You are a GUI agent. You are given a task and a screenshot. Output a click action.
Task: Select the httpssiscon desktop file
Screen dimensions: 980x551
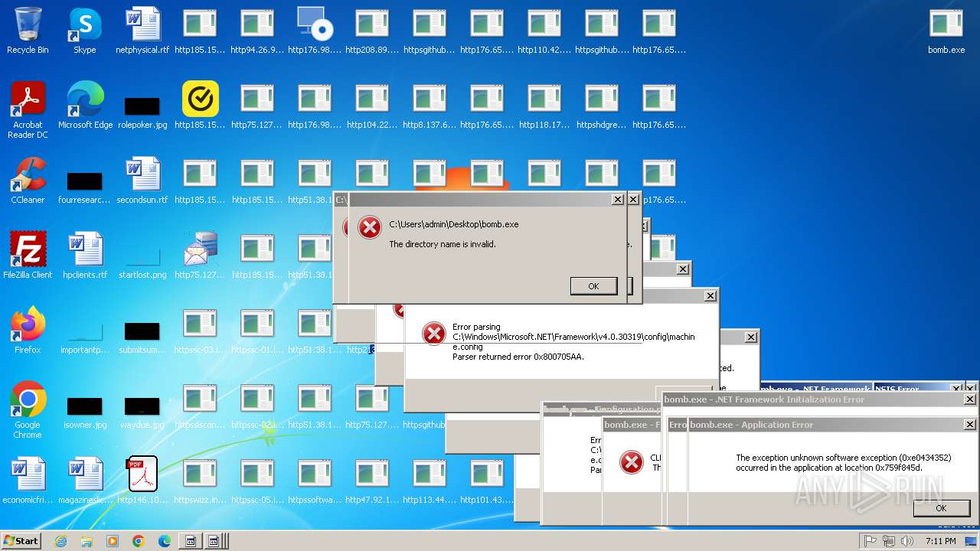point(200,406)
